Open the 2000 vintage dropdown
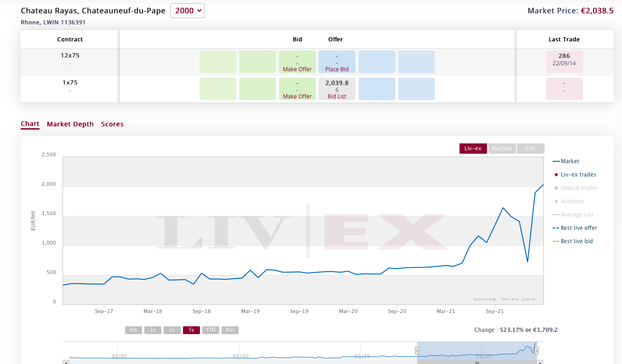The image size is (622, 364). pyautogui.click(x=187, y=11)
